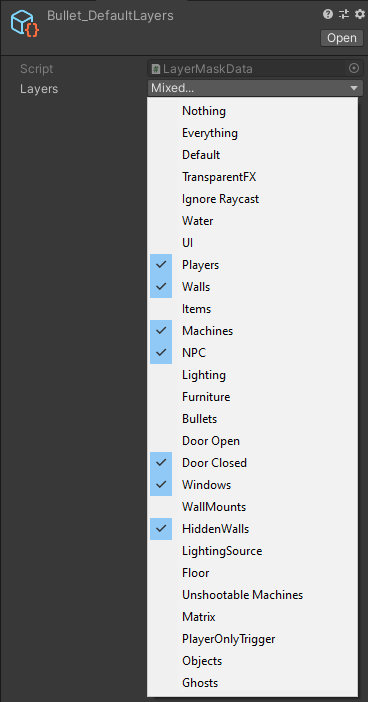Open the settings gear menu
This screenshot has height=702, width=368.
pyautogui.click(x=359, y=14)
